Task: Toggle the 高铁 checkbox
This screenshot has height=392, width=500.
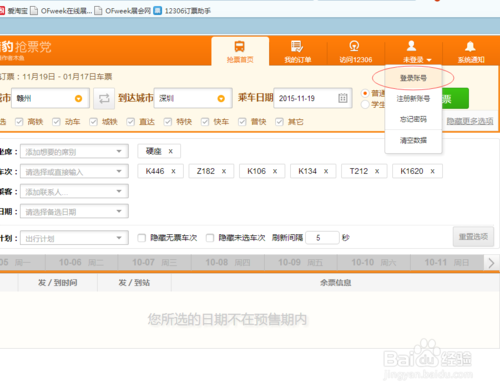Action: (19, 122)
